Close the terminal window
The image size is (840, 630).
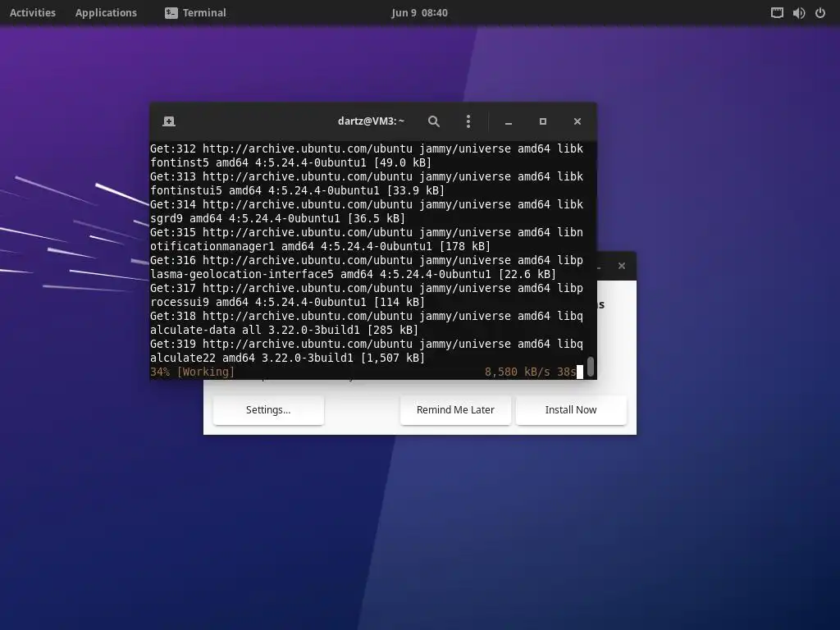577,121
